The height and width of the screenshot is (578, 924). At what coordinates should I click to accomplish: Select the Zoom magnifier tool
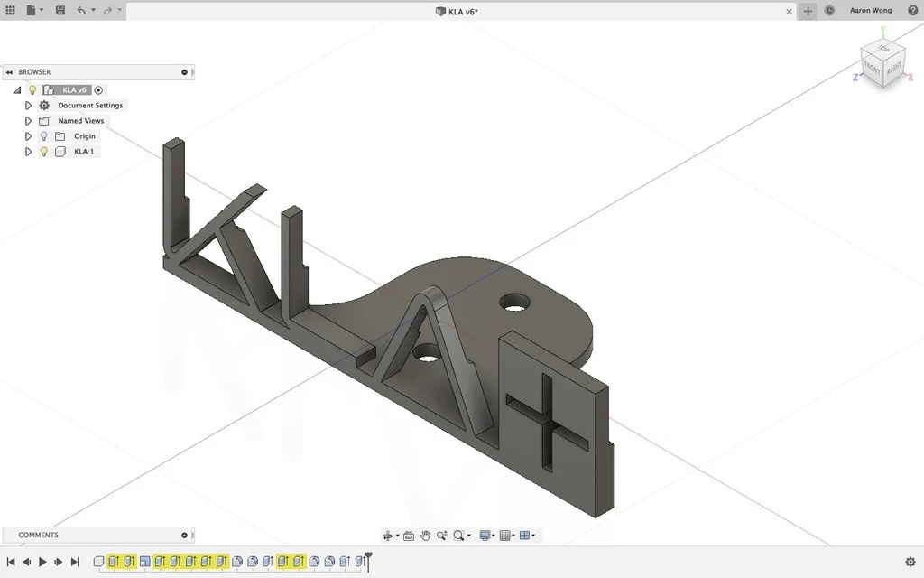tap(441, 536)
